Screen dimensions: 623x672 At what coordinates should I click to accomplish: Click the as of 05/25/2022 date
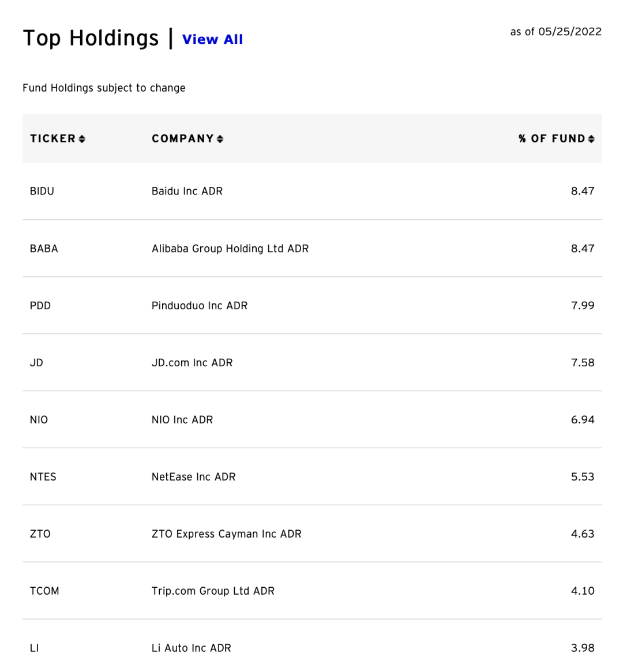pos(556,32)
